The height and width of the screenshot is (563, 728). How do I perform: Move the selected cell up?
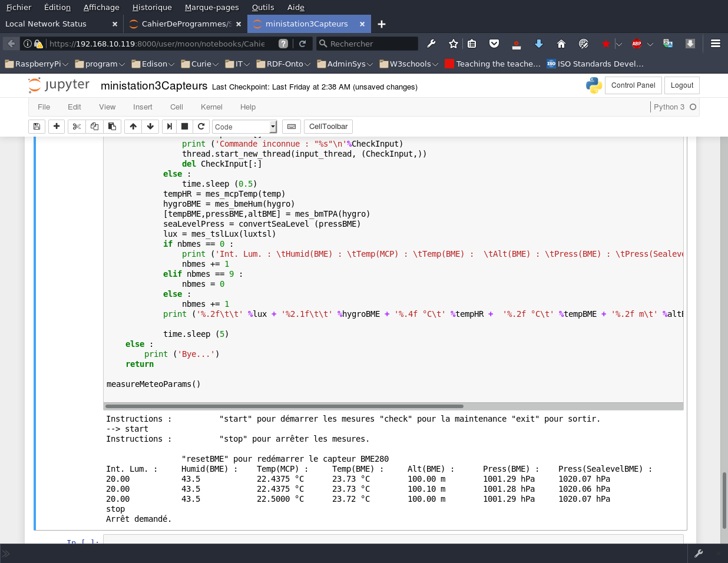pos(133,127)
